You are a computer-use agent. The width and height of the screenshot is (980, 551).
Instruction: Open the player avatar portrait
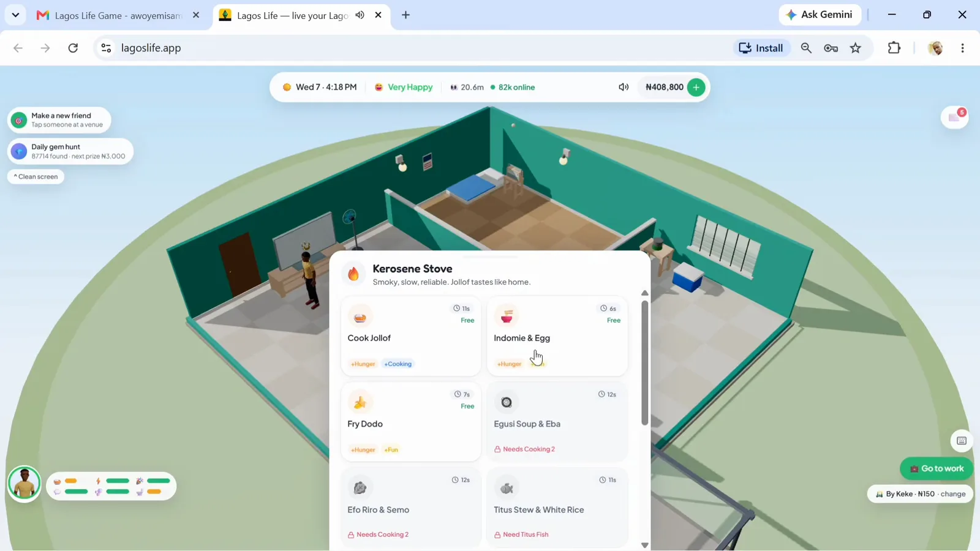(x=24, y=484)
